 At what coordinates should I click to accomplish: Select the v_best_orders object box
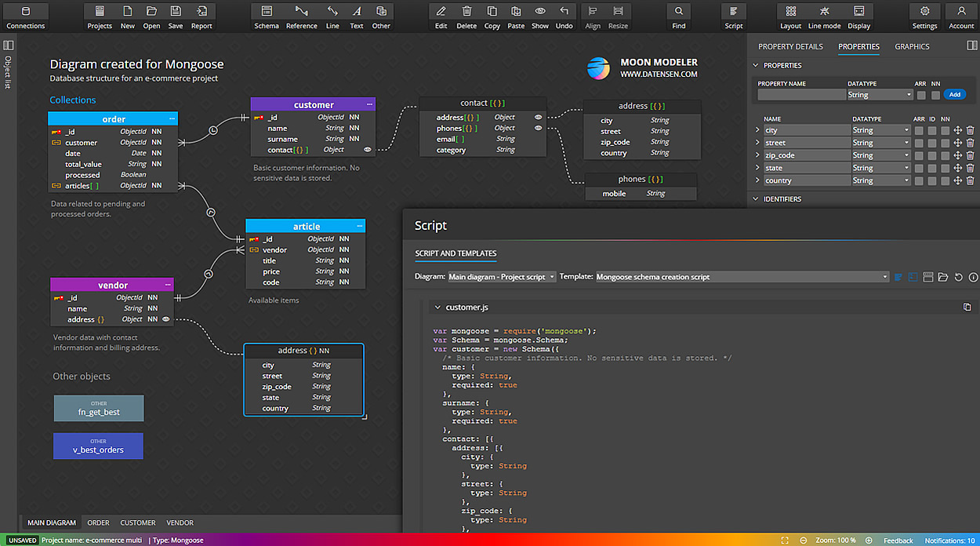coord(99,446)
